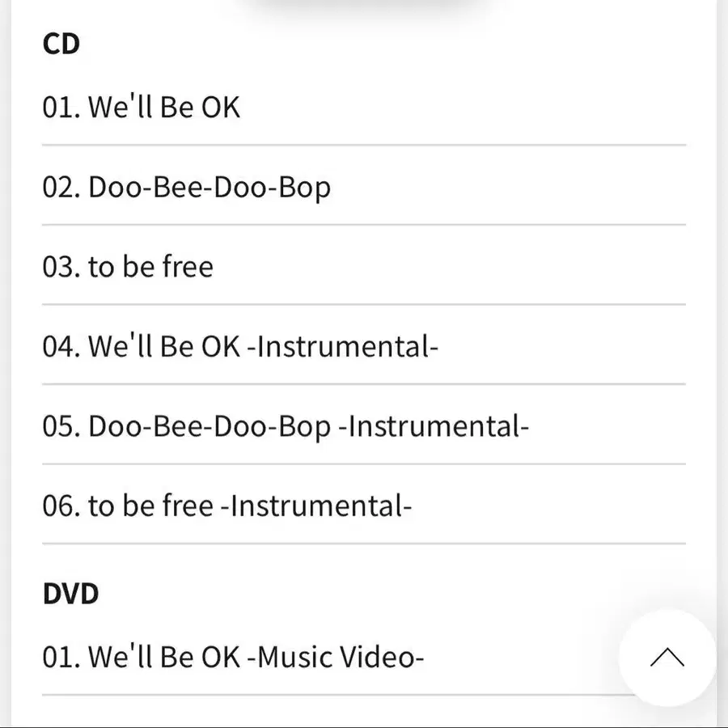Click the -Music Video- label text
The image size is (728, 728).
(x=336, y=658)
